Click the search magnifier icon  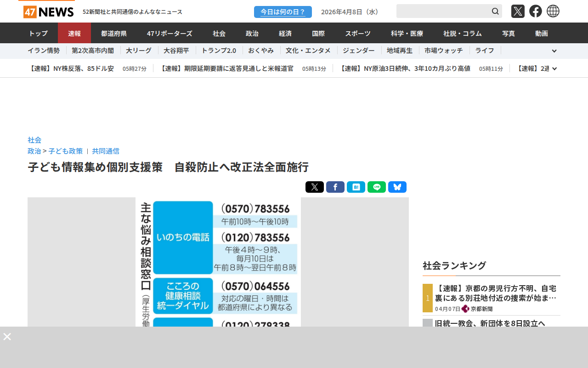tap(495, 11)
